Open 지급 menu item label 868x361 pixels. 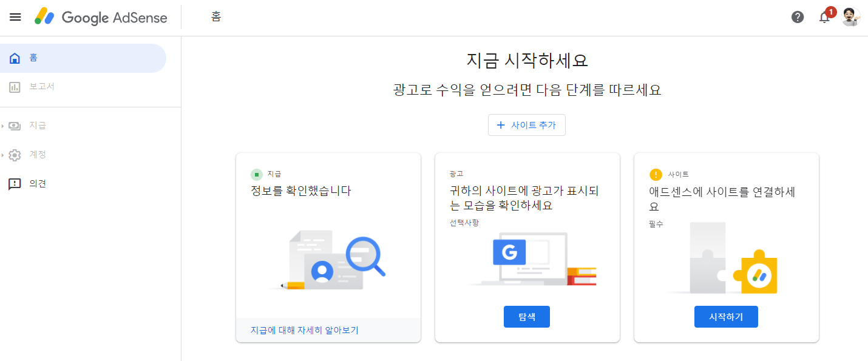(38, 126)
